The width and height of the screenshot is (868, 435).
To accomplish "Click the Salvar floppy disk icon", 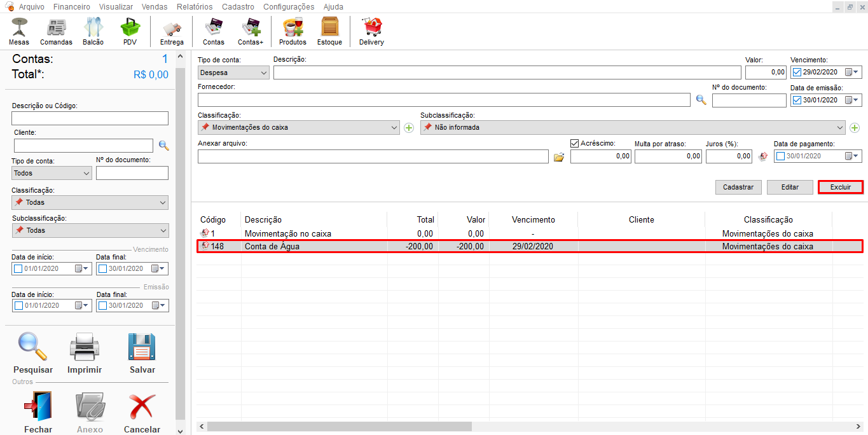I will pyautogui.click(x=142, y=353).
